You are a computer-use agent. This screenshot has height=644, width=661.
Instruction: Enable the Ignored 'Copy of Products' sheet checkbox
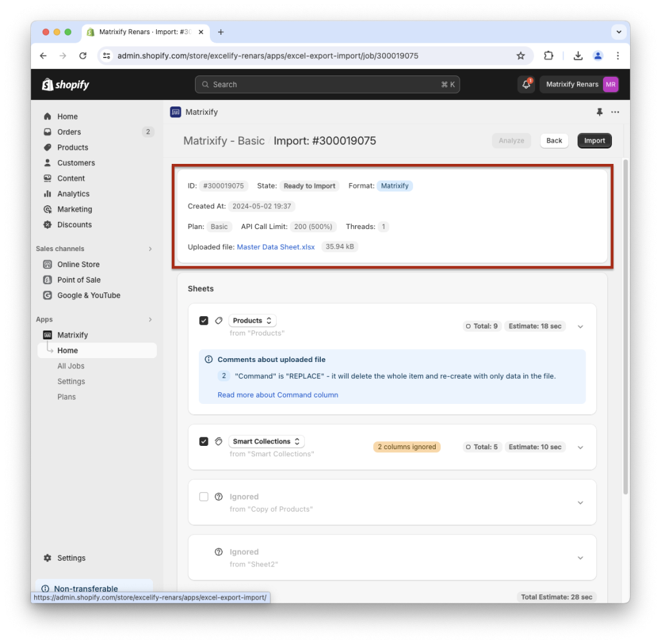[x=203, y=497]
